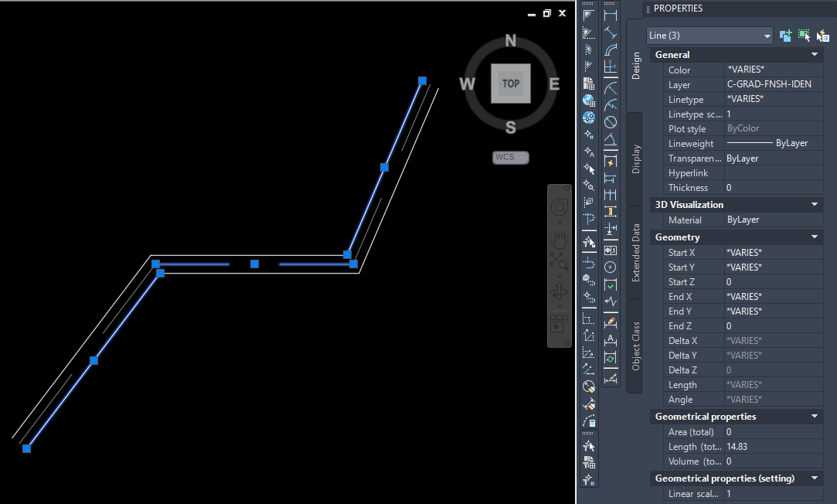Switch to the Extended Data tab
The image size is (837, 504).
pos(635,253)
